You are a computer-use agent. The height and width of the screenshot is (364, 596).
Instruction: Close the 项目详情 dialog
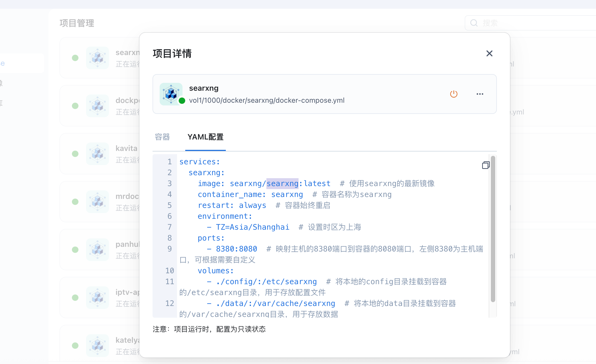pyautogui.click(x=489, y=53)
